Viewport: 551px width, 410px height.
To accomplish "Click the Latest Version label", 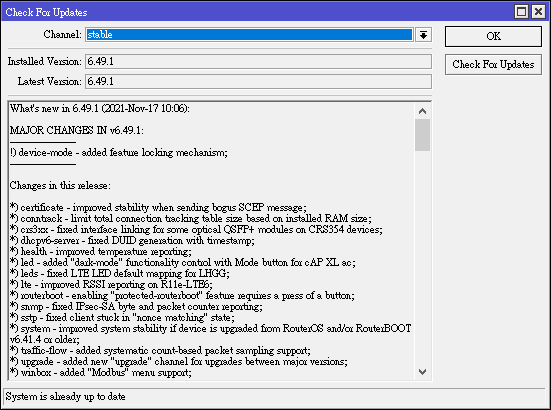I will [50, 82].
